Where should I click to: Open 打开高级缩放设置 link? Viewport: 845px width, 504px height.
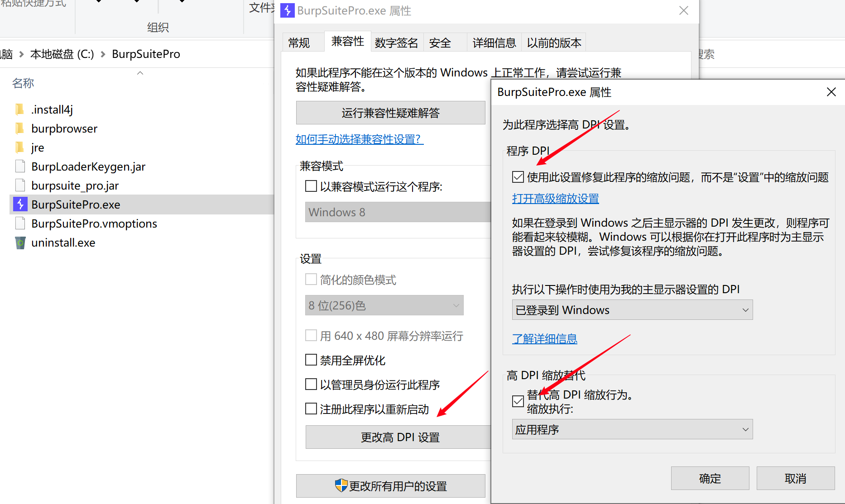pyautogui.click(x=556, y=198)
